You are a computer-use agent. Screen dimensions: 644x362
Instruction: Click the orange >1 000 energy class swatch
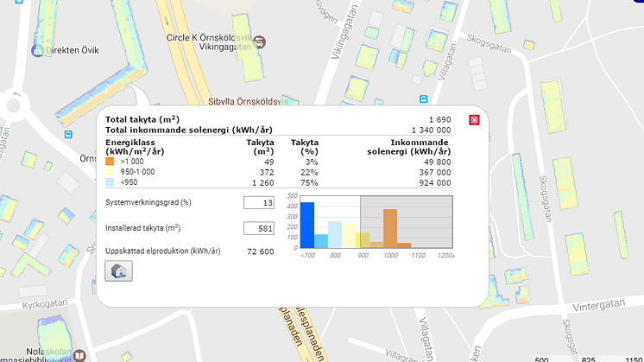110,162
